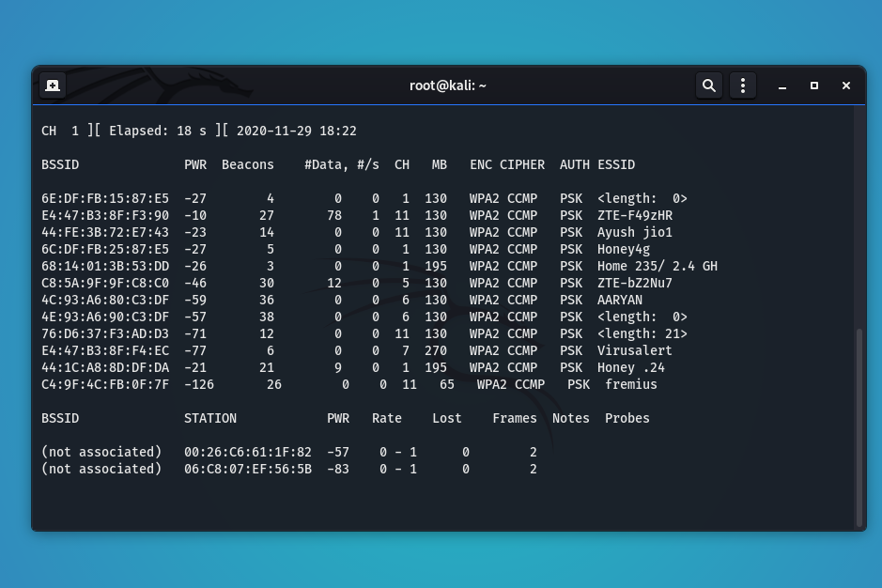The image size is (882, 588).
Task: Select BSSID 6C:DF:FB:25:87:E5
Action: pyautogui.click(x=105, y=249)
